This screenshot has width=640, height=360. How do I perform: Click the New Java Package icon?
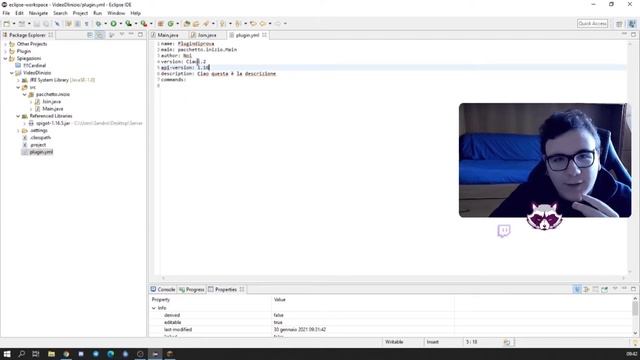point(161,24)
